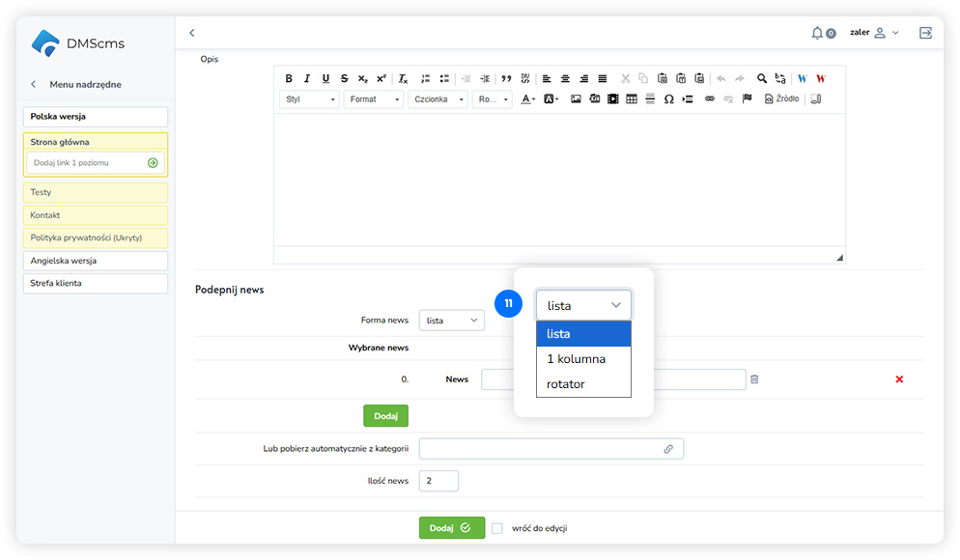Click the green Dodaj button under News
960x560 pixels.
[385, 415]
